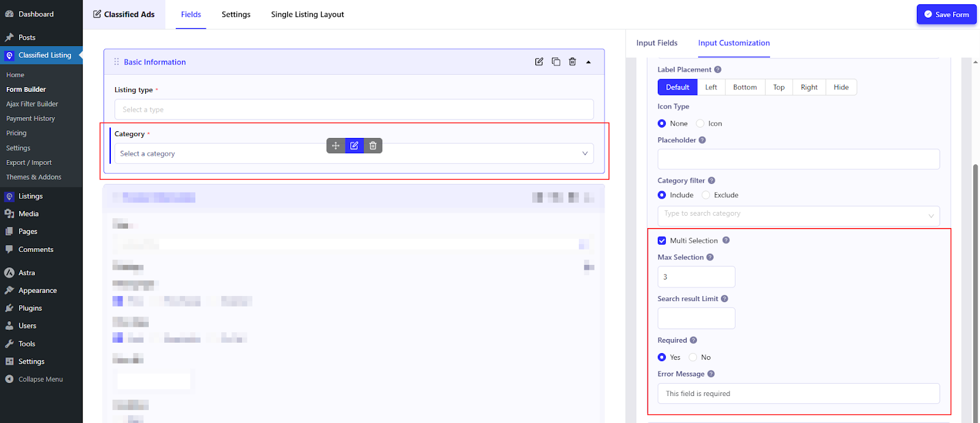Click the Classified Ads form title

(x=124, y=15)
